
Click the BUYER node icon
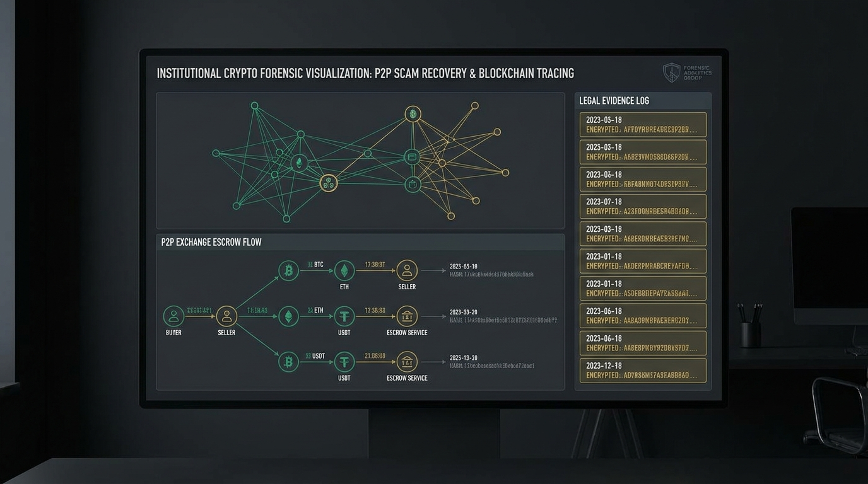click(173, 316)
